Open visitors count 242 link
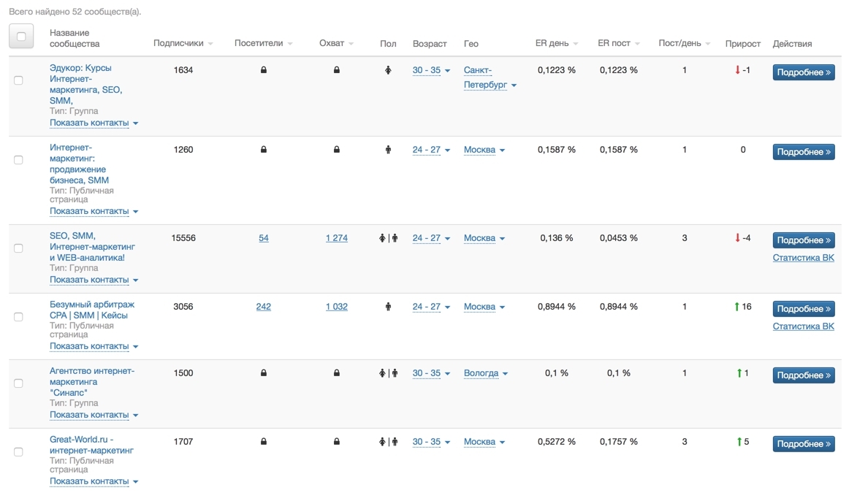The height and width of the screenshot is (493, 868). 264,307
